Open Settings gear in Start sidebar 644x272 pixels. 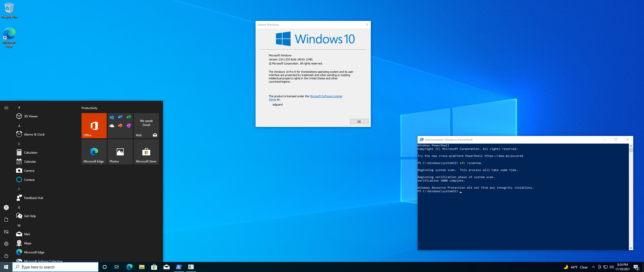[6, 244]
